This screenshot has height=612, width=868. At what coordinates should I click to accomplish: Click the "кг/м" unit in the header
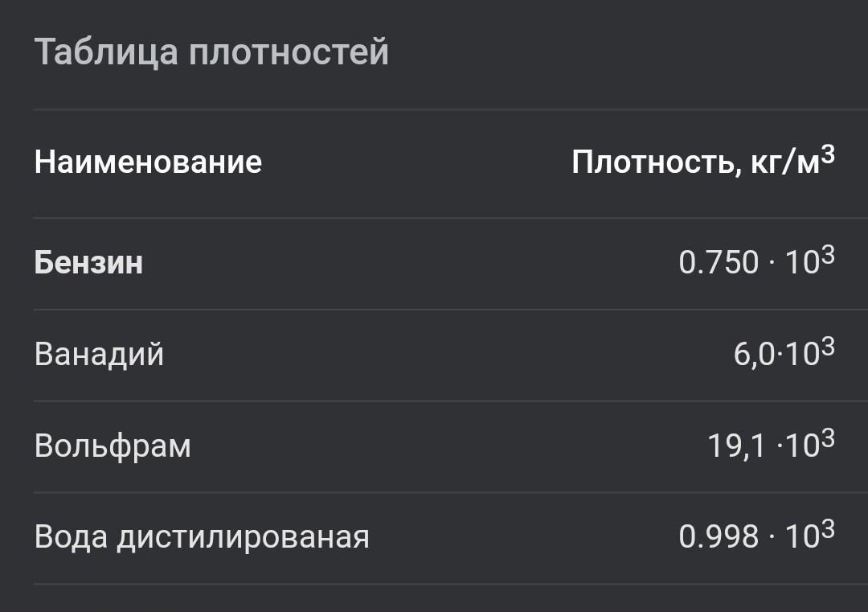pos(784,163)
